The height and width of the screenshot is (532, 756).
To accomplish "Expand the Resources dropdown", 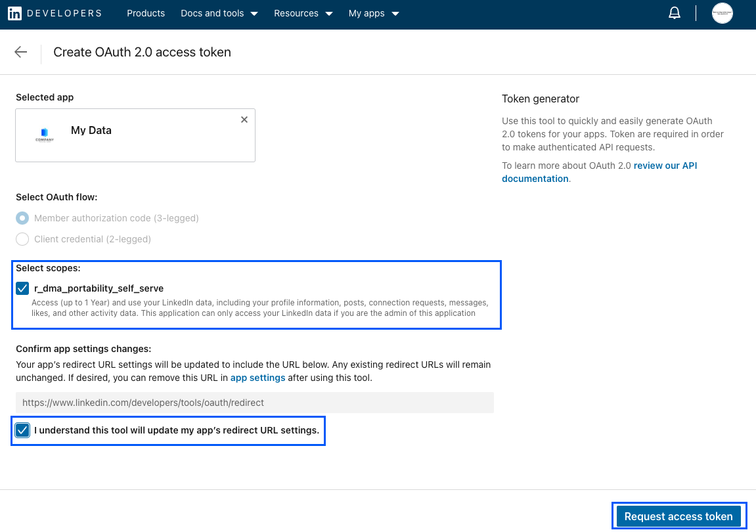I will pyautogui.click(x=303, y=14).
